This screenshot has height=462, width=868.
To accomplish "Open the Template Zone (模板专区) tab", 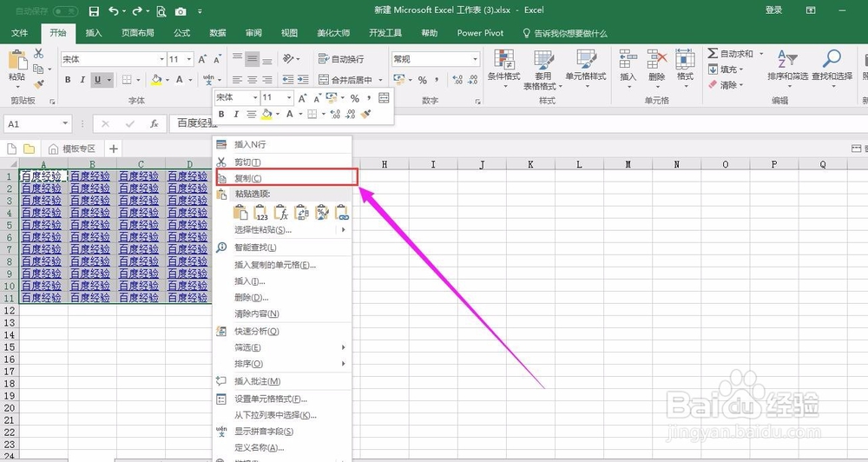I will coord(72,148).
